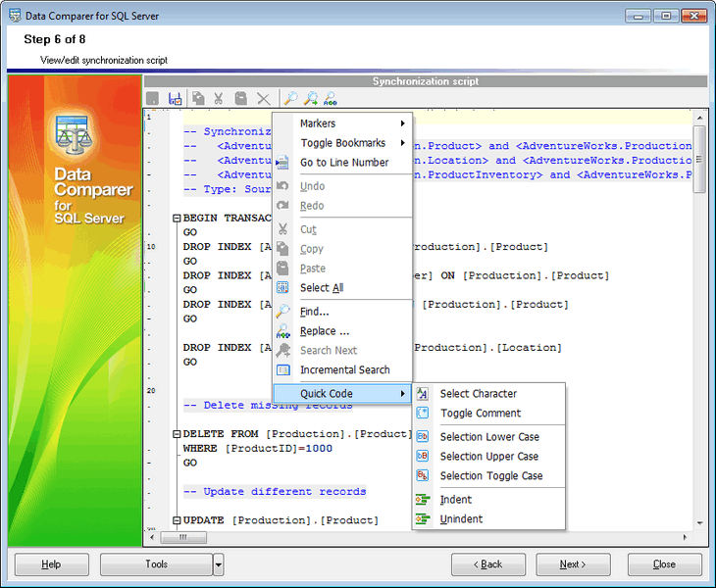
Task: Click the Go to Line Number menu icon
Action: (282, 163)
